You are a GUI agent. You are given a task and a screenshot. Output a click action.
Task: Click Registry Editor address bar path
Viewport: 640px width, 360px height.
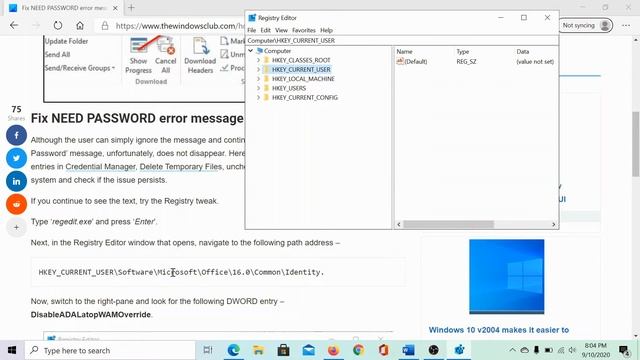[x=402, y=40]
